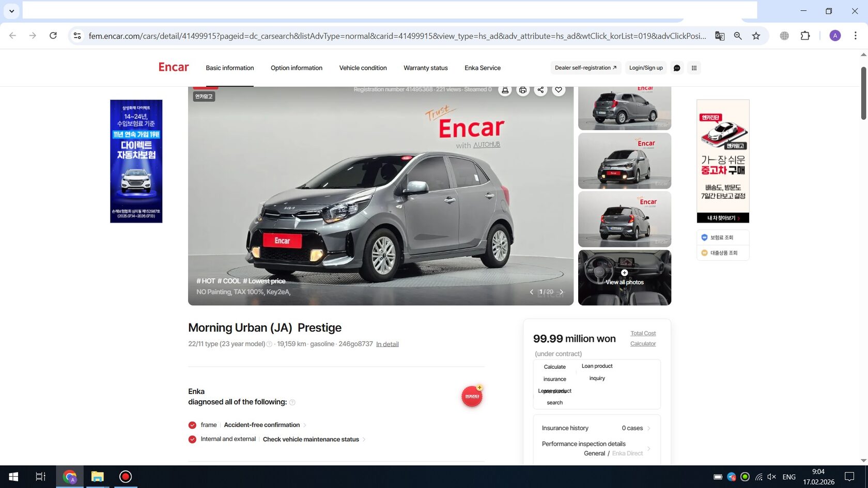
Task: Click the '99.99 million won' price
Action: pyautogui.click(x=575, y=339)
